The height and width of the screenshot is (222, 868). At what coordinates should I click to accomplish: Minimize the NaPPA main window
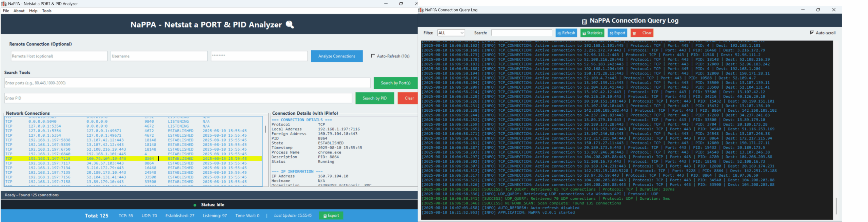[x=386, y=4]
